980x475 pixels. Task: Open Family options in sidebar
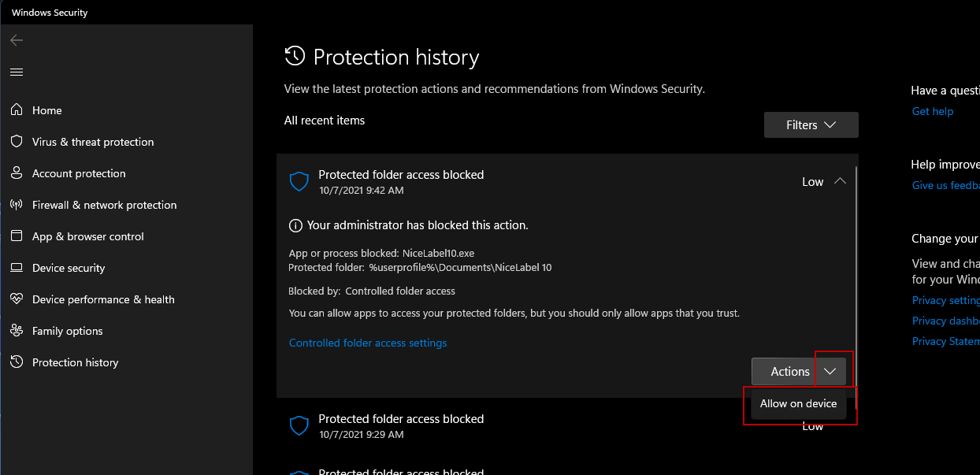[67, 331]
